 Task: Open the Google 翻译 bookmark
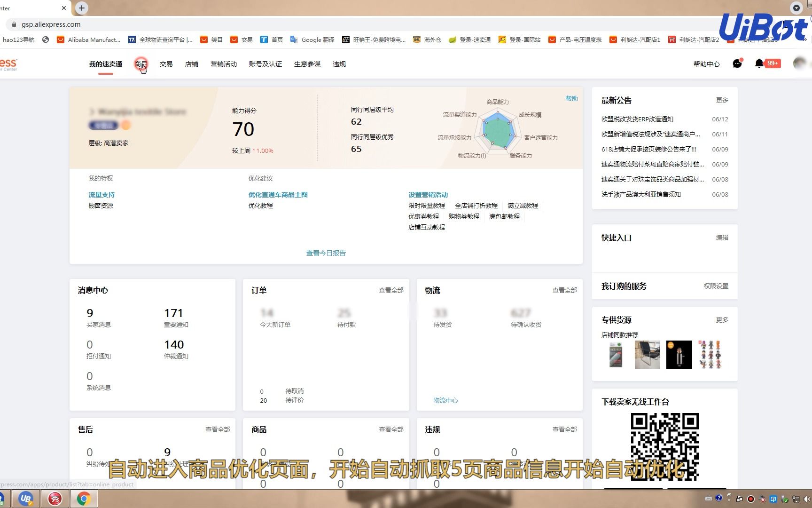312,40
